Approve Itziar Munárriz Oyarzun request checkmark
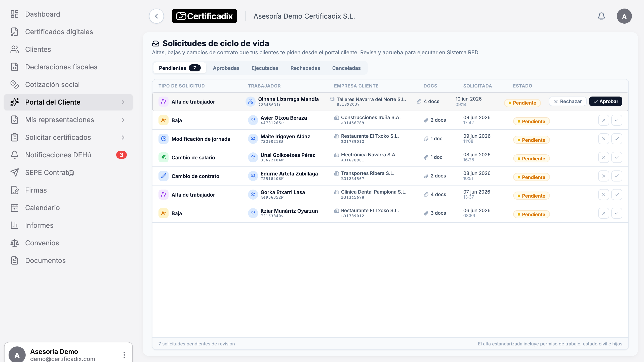 (617, 213)
